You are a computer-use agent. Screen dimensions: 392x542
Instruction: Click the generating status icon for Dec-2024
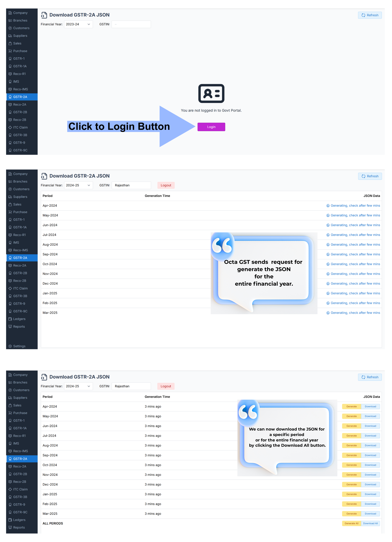click(x=328, y=284)
